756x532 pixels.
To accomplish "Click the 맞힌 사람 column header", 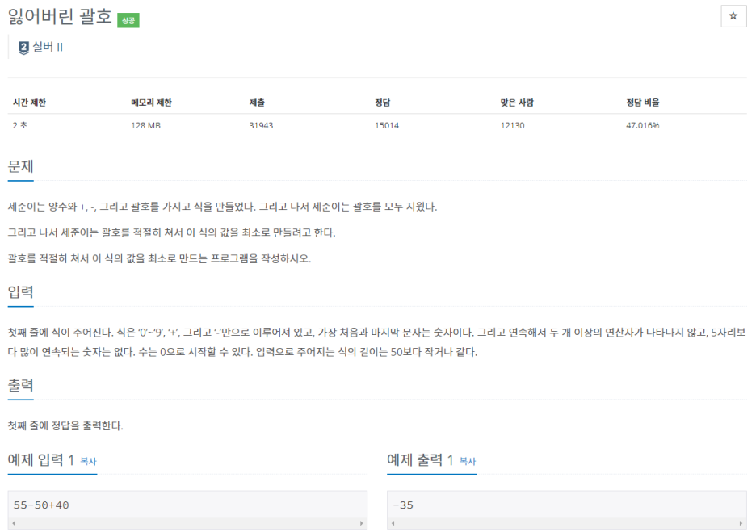I will coord(517,103).
